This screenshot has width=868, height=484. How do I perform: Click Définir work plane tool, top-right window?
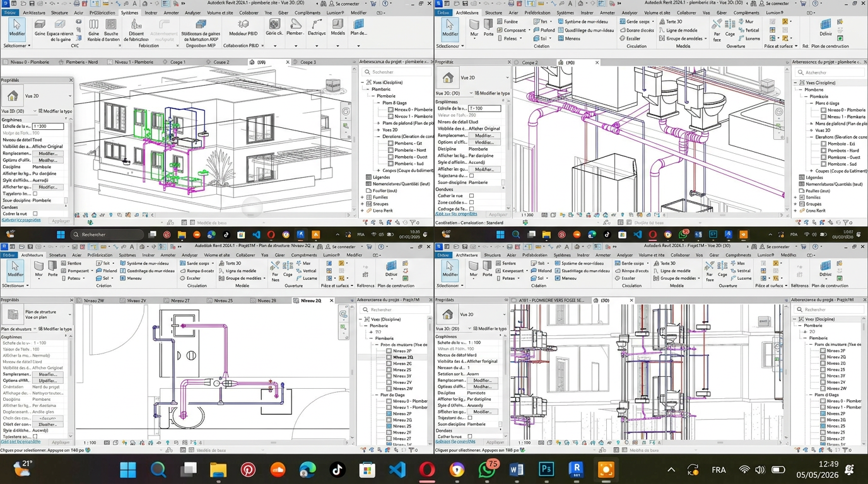coord(826,28)
